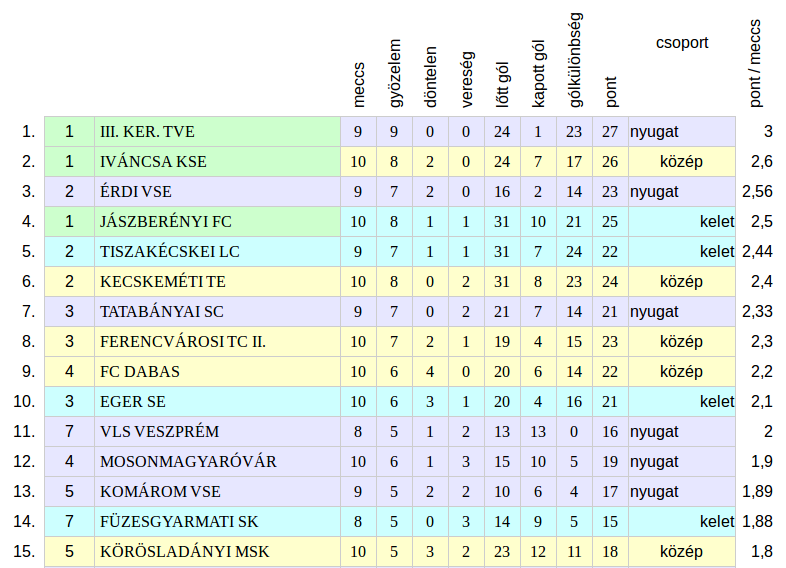Click the 'pont' column header
The height and width of the screenshot is (568, 786).
click(611, 92)
